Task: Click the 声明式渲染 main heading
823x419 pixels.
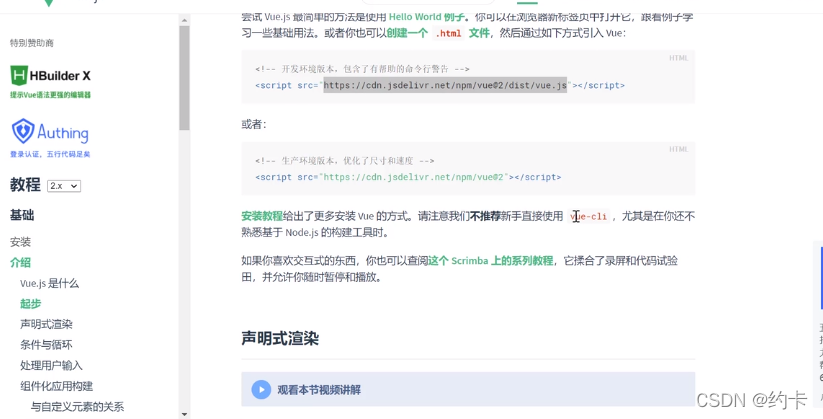Action: point(280,338)
